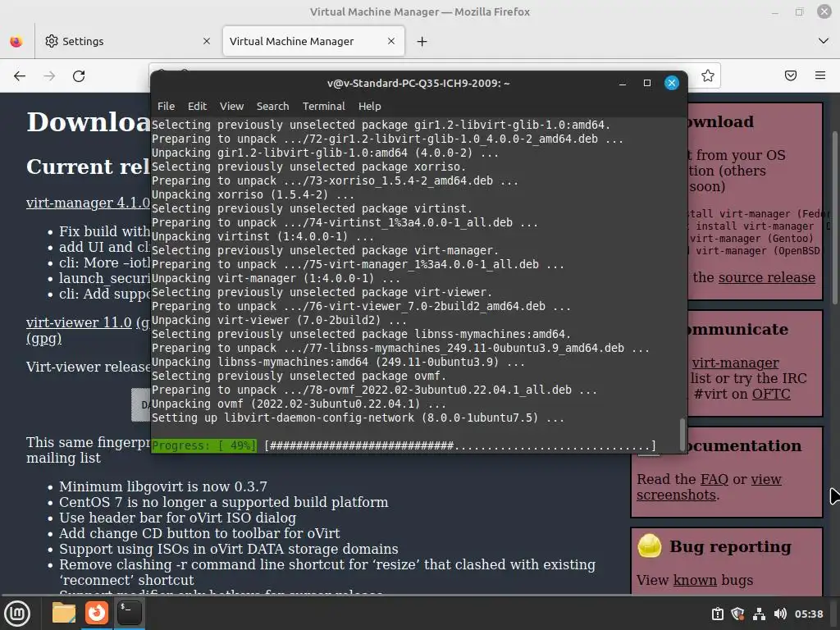The image size is (840, 630).
Task: Open the virt-manager 4.1.0 link
Action: (x=88, y=203)
